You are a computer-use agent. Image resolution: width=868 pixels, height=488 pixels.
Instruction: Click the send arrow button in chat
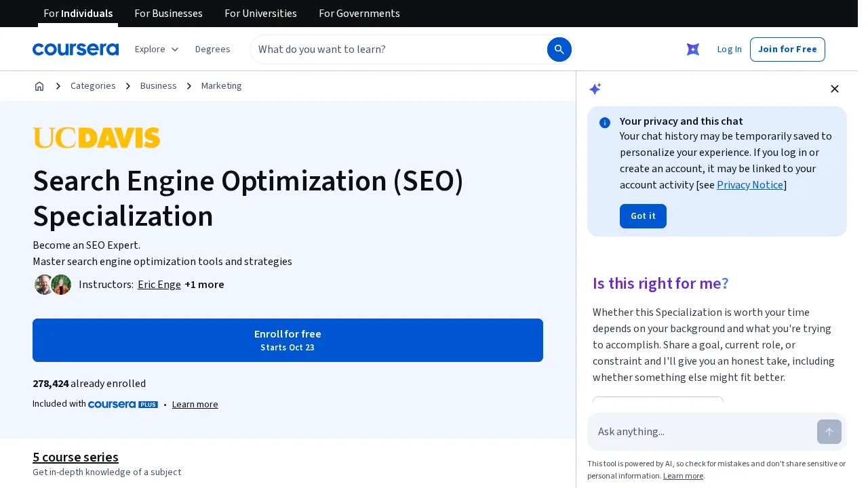pos(829,432)
